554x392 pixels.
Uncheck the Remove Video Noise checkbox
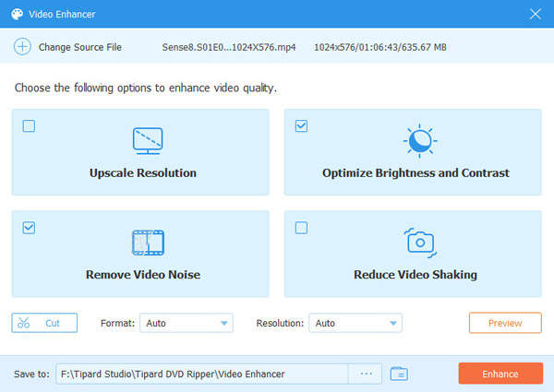29,228
